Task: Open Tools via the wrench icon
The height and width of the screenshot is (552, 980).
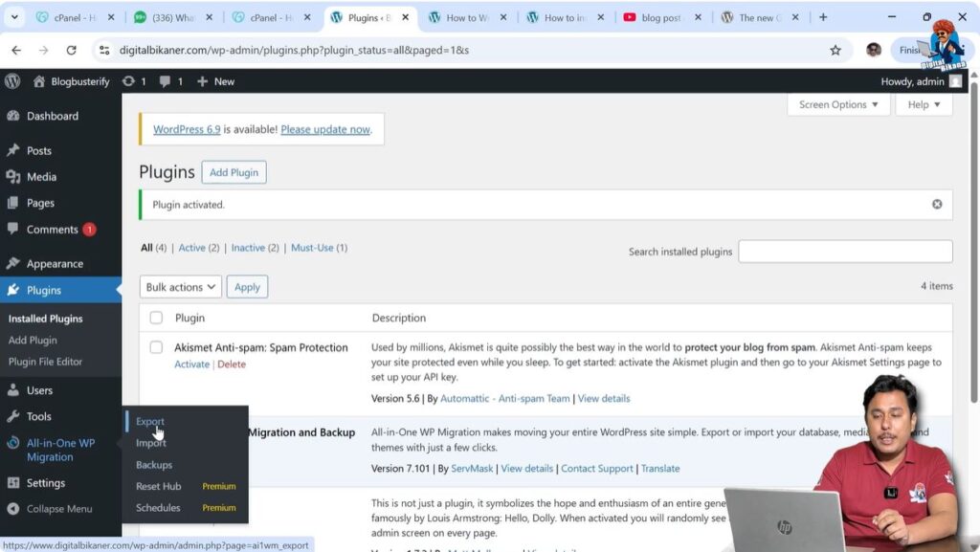Action: tap(14, 415)
